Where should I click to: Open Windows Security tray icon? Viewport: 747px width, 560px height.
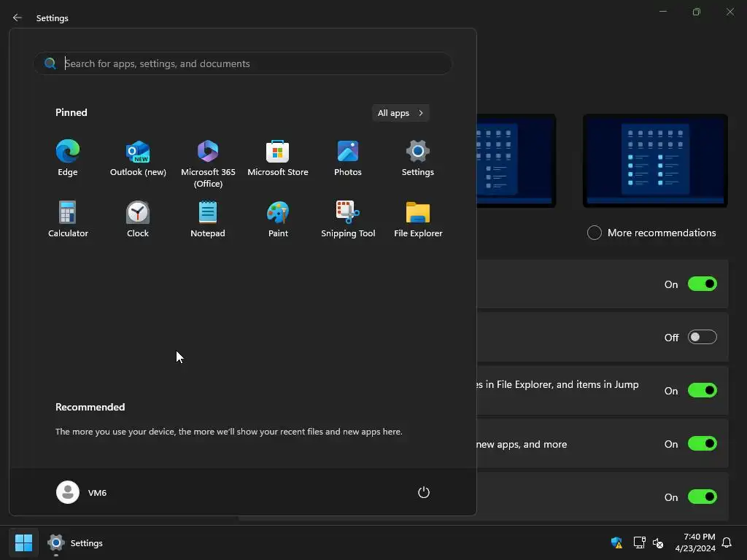point(616,542)
